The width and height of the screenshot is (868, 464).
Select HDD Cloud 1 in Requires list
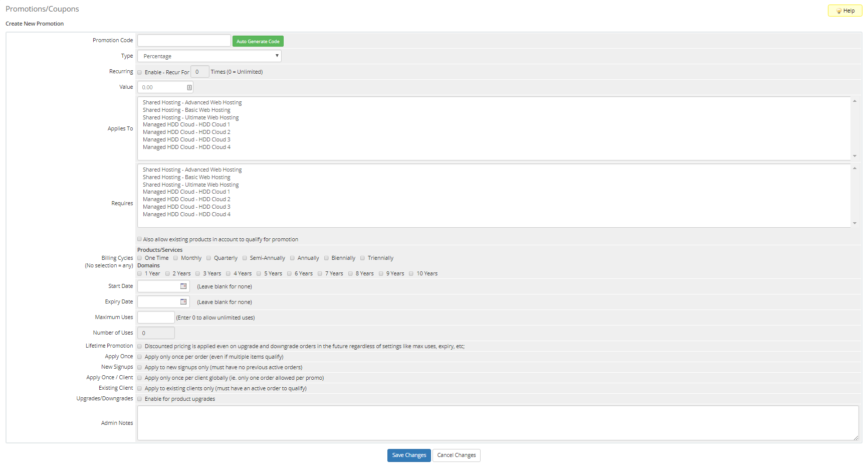coord(186,192)
